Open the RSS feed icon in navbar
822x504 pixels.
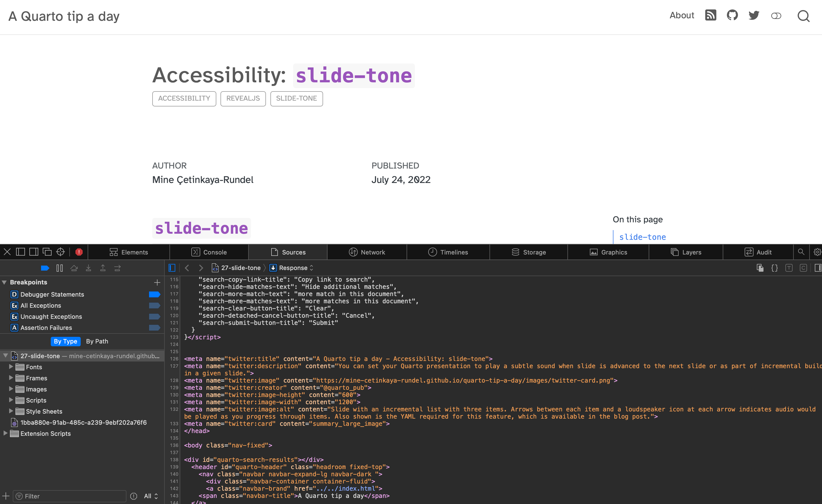click(x=711, y=15)
